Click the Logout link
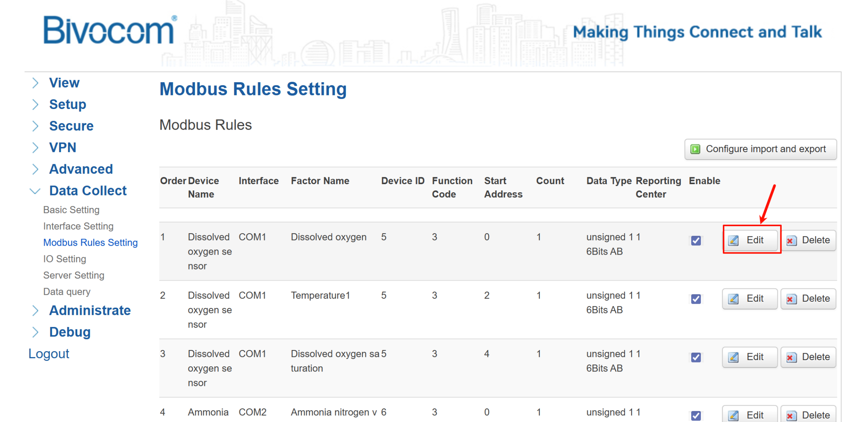 (x=49, y=354)
